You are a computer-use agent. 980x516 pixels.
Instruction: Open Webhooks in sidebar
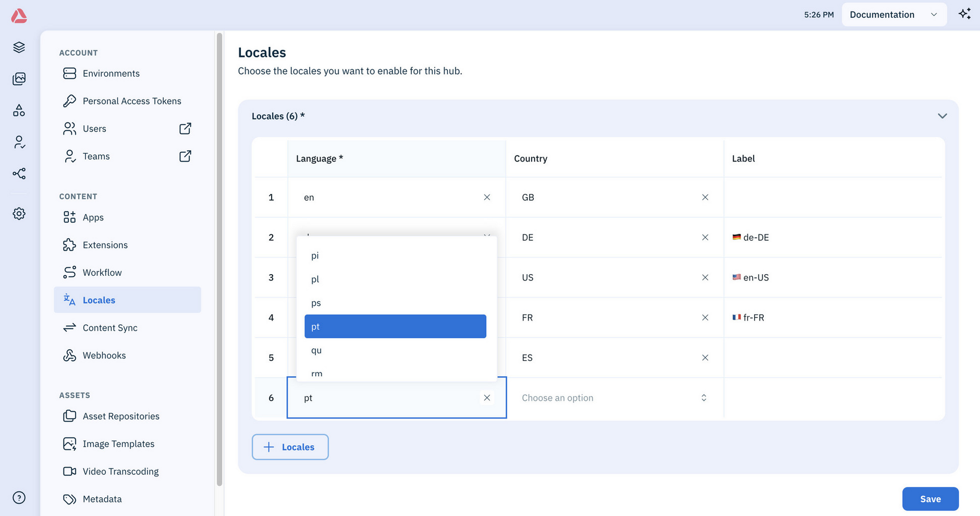tap(127, 355)
